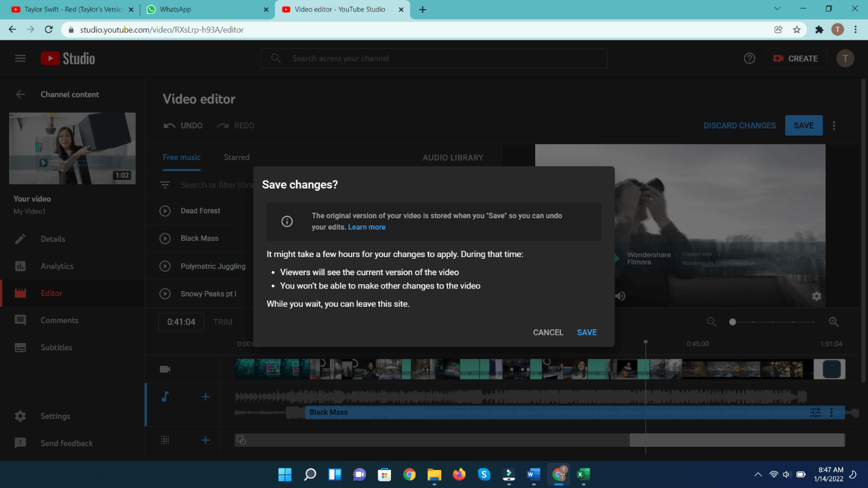868x488 pixels.
Task: Switch to the WhatsApp browser tab
Action: [x=207, y=9]
